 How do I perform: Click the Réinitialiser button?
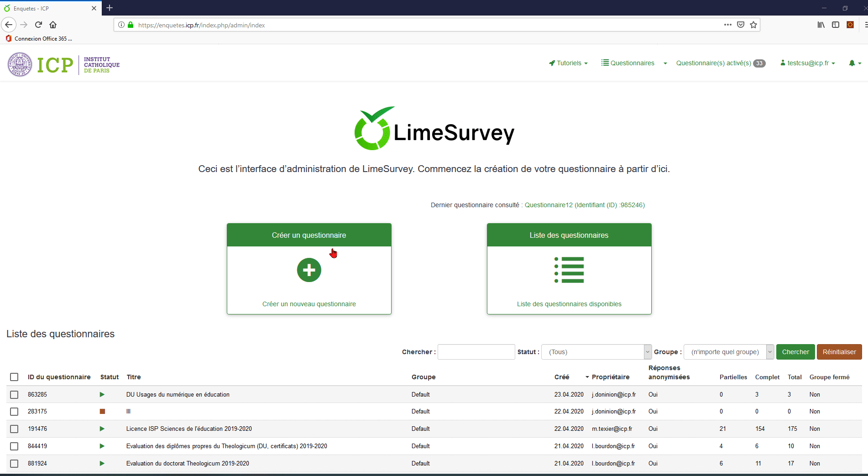(x=839, y=352)
